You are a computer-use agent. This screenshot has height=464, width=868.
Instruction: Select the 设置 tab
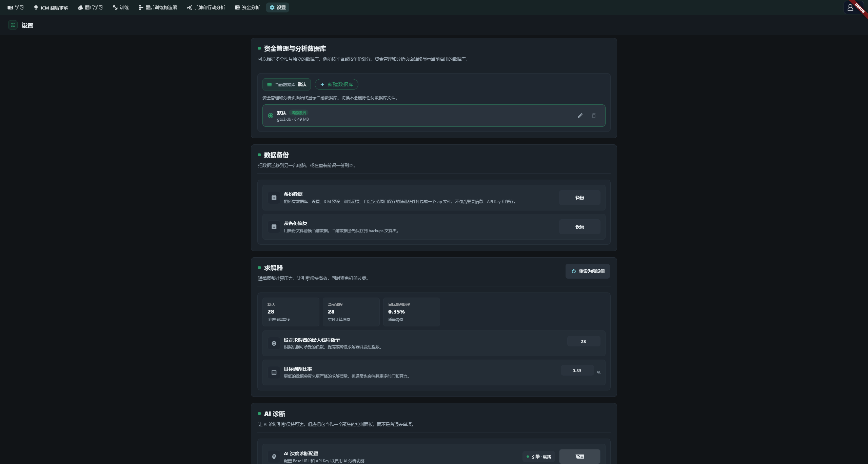coord(278,7)
